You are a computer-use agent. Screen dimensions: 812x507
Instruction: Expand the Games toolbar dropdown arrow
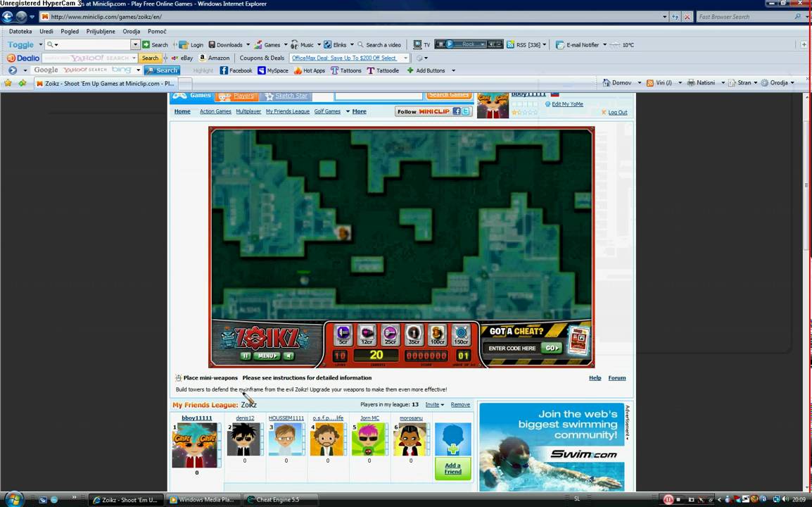tap(286, 44)
